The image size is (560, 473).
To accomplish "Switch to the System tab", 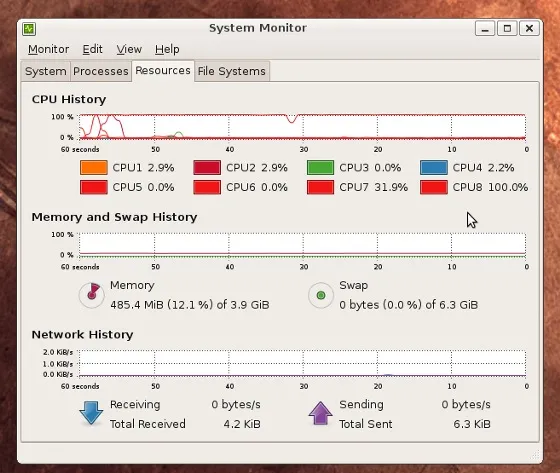I will click(46, 71).
